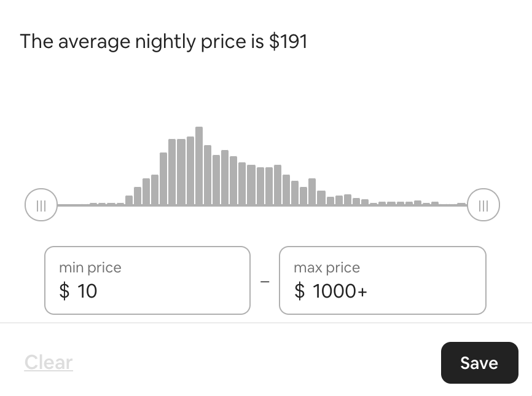Click the dollar sign in the min price field

coord(64,291)
